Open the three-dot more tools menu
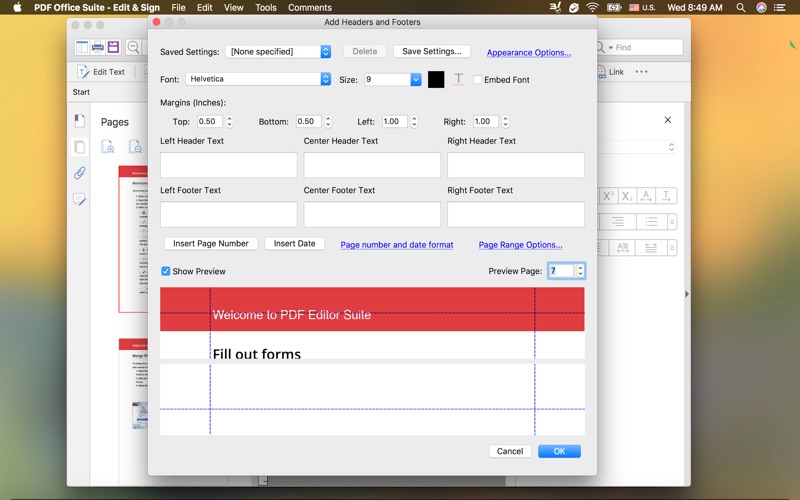The image size is (800, 500). click(641, 72)
